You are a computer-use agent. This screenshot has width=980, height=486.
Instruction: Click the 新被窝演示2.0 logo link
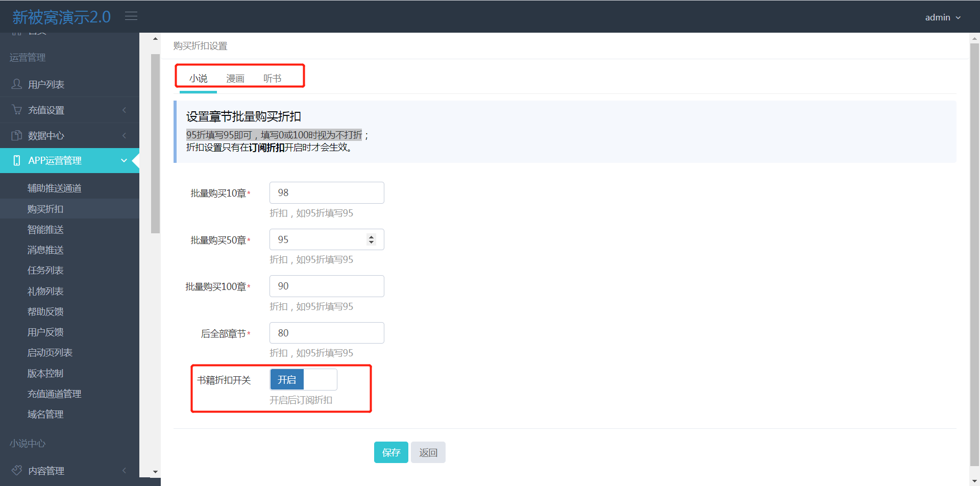[61, 17]
